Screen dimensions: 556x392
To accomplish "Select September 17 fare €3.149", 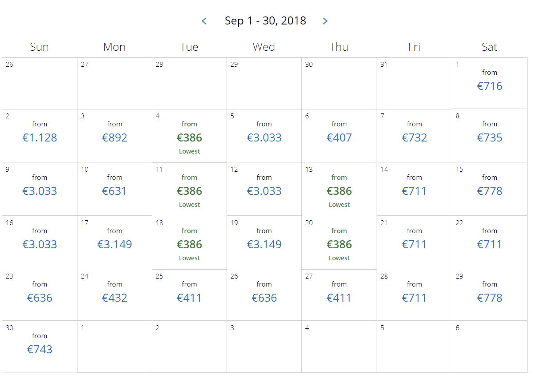I will tap(114, 242).
